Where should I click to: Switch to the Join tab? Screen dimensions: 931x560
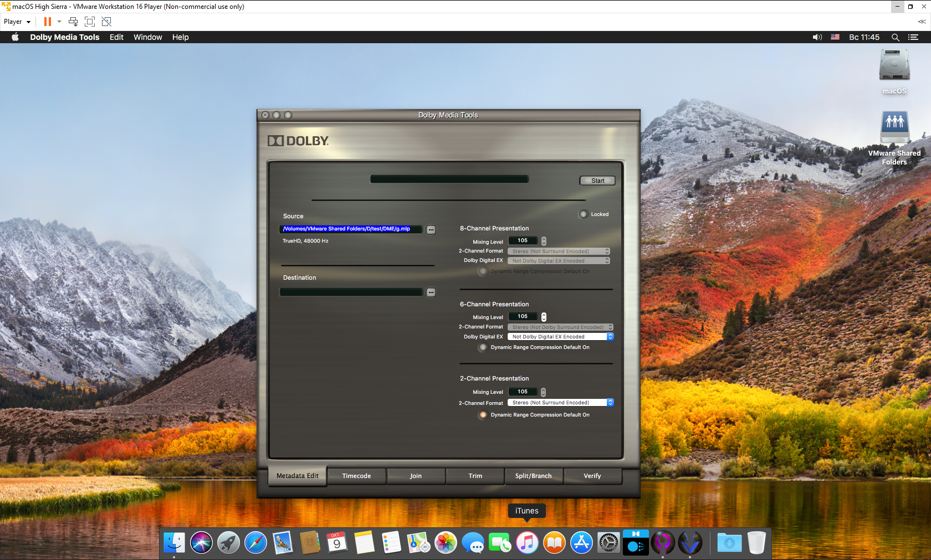416,476
